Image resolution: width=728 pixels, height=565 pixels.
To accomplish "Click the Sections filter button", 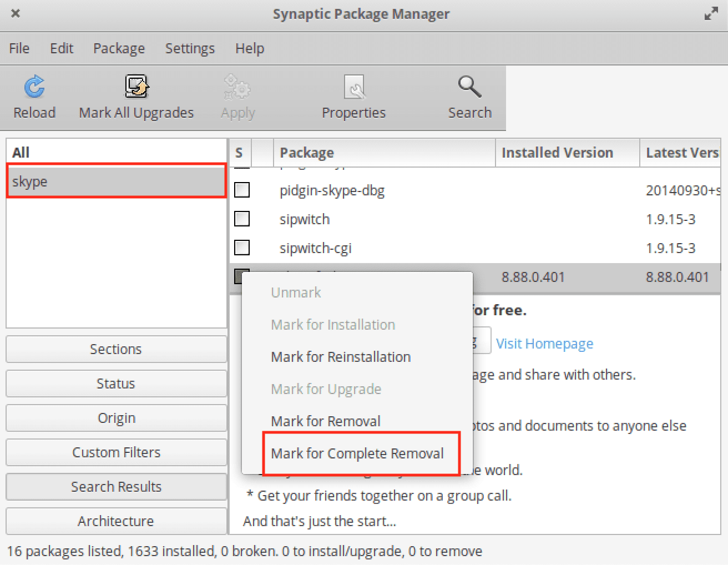I will point(116,349).
